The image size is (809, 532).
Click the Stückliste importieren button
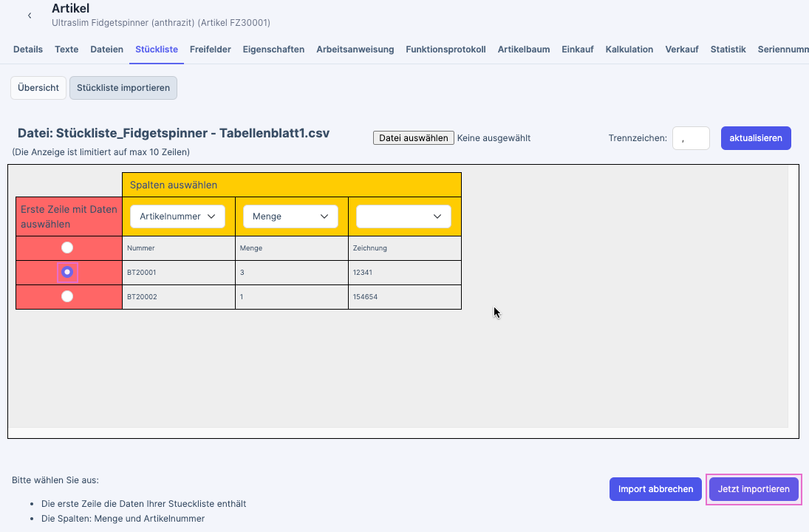(123, 88)
